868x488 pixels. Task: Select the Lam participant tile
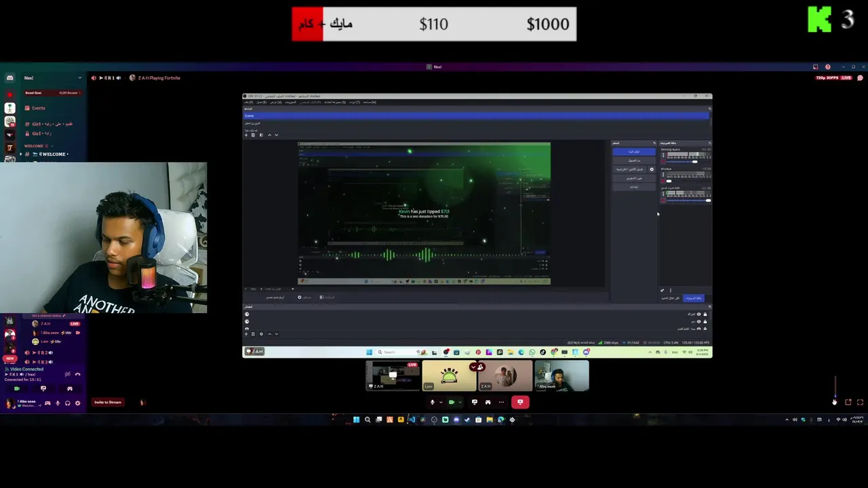click(x=449, y=375)
